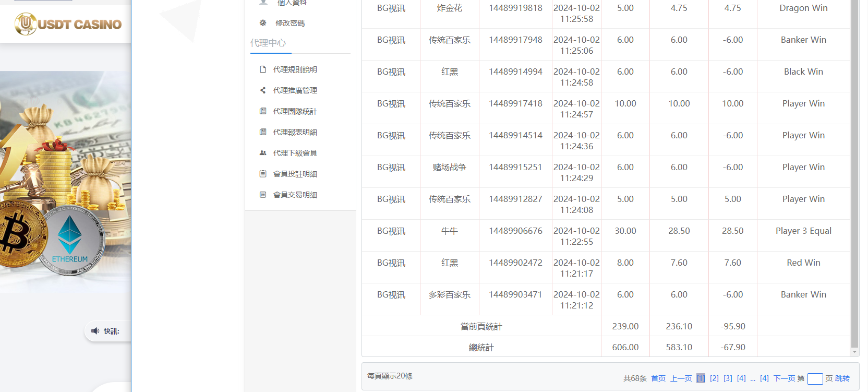This screenshot has width=868, height=392.
Task: Click page subtotal value -95.90
Action: [x=733, y=326]
